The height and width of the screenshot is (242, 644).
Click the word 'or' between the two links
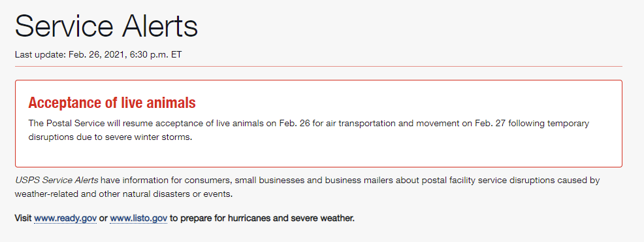103,218
